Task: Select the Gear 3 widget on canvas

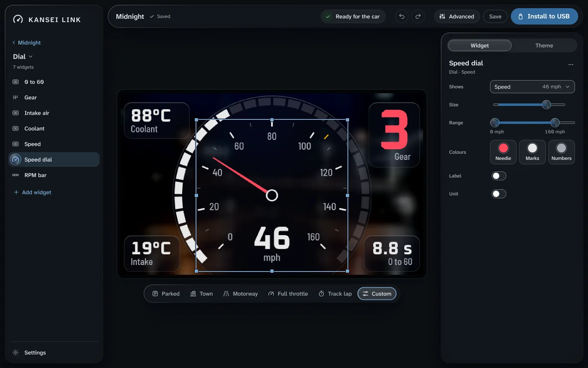Action: click(x=394, y=135)
